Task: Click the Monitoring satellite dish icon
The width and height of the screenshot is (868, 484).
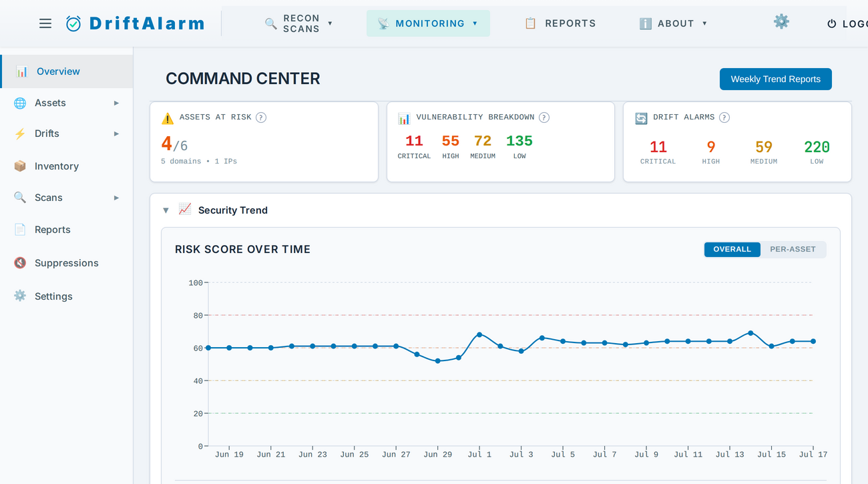Action: point(383,23)
